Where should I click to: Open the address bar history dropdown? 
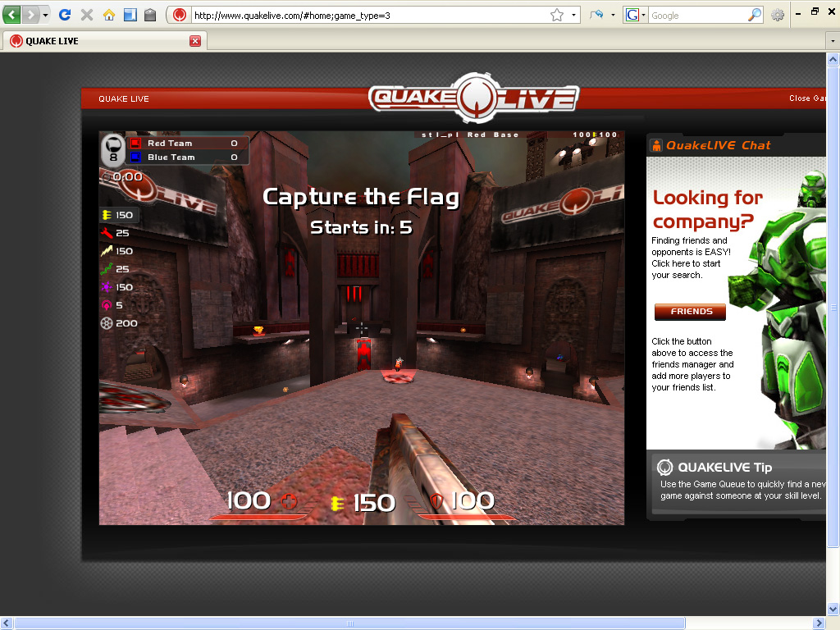coord(573,15)
